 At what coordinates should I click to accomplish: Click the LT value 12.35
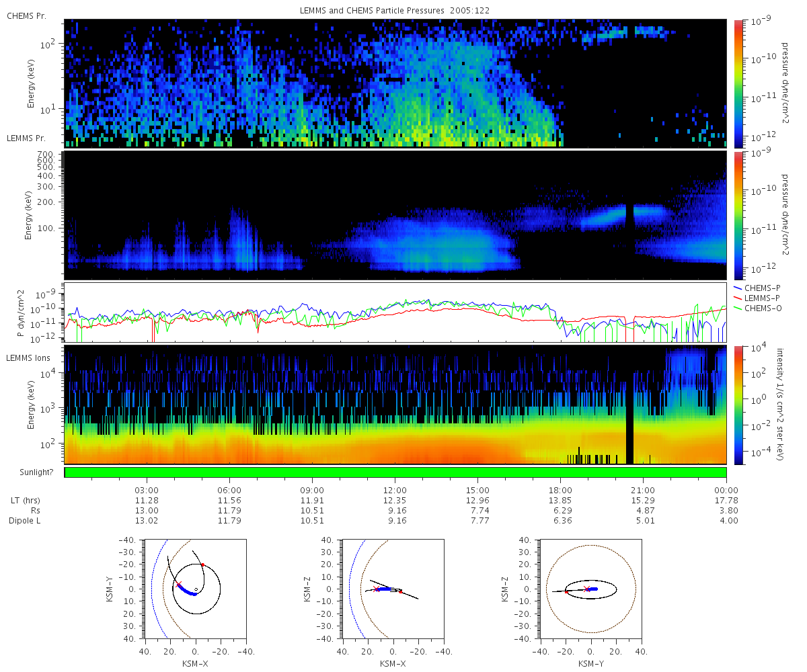395,501
